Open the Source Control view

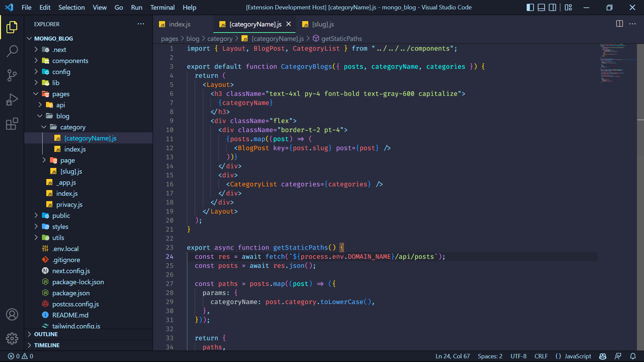[x=12, y=75]
